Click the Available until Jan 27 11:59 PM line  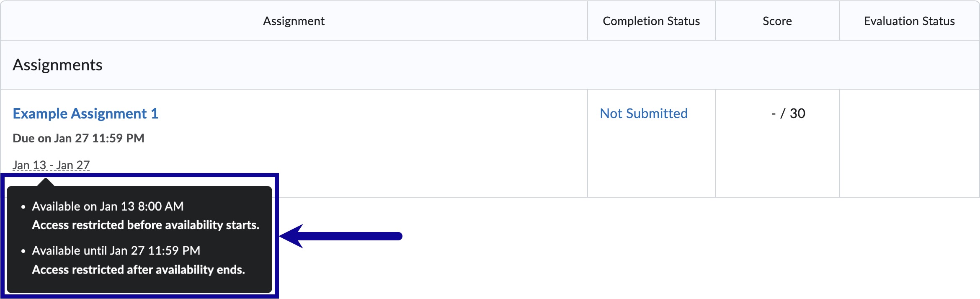[x=116, y=250]
